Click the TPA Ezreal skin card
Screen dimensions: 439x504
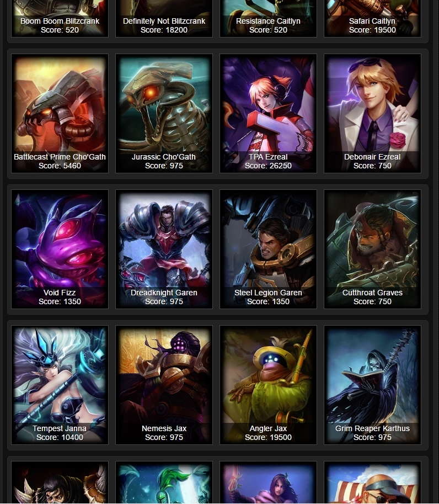coord(268,114)
